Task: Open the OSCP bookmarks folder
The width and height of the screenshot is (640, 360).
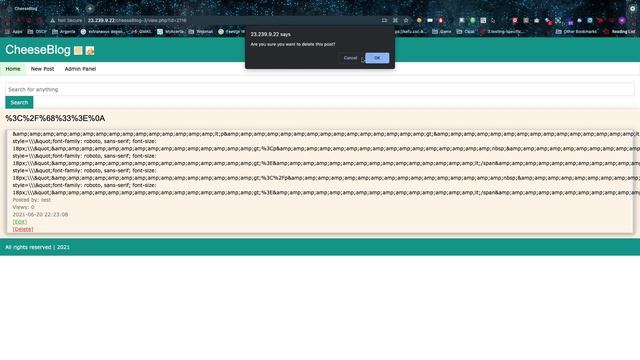Action: (x=37, y=31)
